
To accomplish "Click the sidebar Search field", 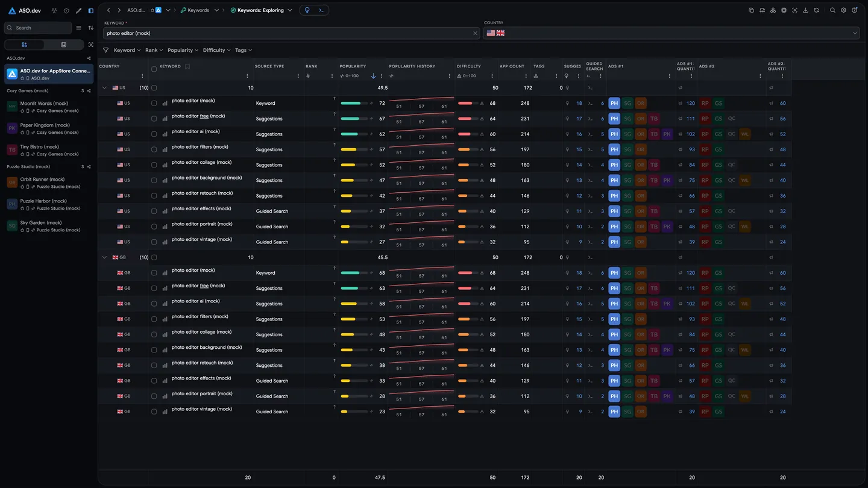I will tap(38, 28).
